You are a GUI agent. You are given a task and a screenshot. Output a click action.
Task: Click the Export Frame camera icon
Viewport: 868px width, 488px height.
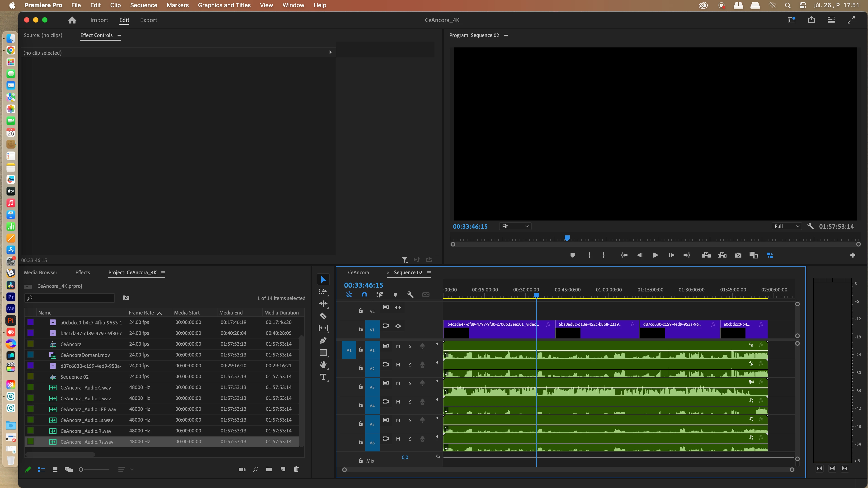pos(738,255)
